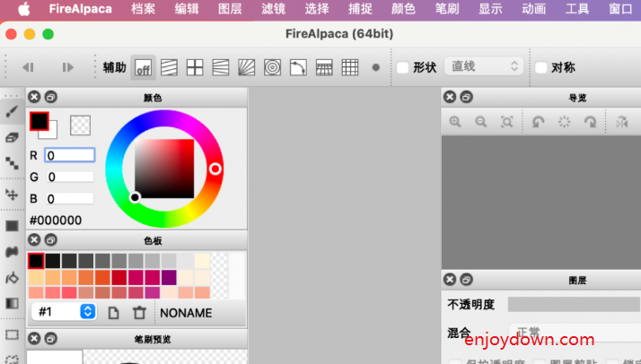Close the 颜色 color panel
This screenshot has height=364, width=641.
[x=34, y=97]
